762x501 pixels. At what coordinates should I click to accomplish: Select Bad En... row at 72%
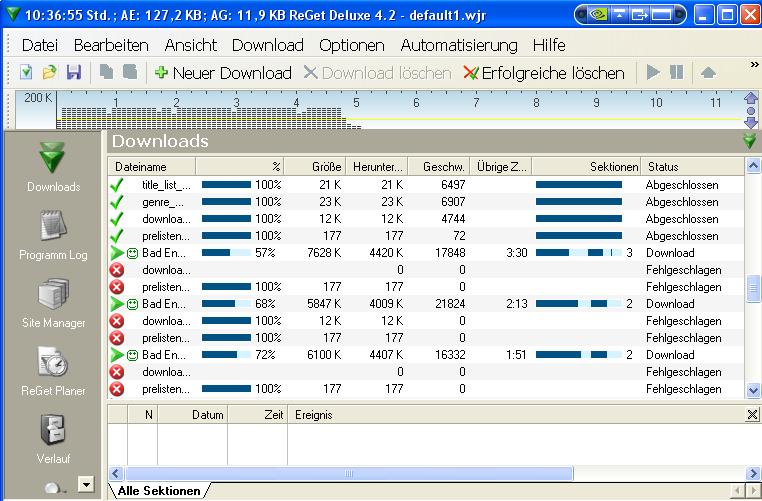coord(426,355)
